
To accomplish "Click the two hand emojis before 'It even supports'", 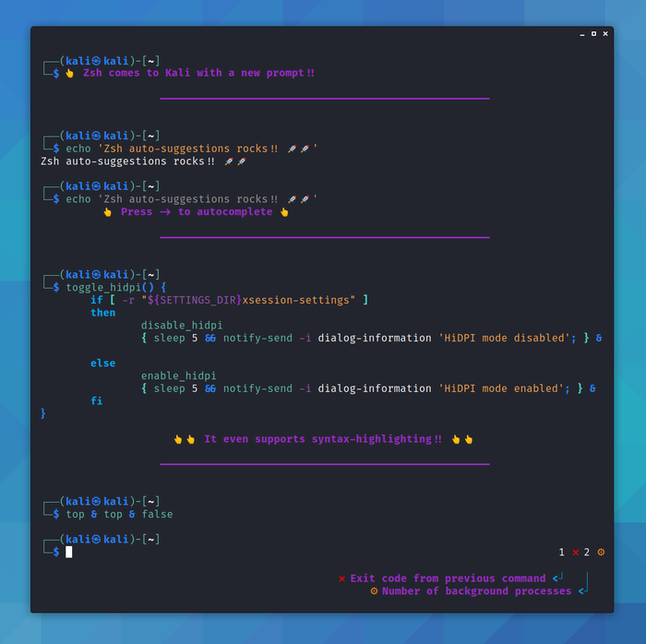I will (185, 439).
